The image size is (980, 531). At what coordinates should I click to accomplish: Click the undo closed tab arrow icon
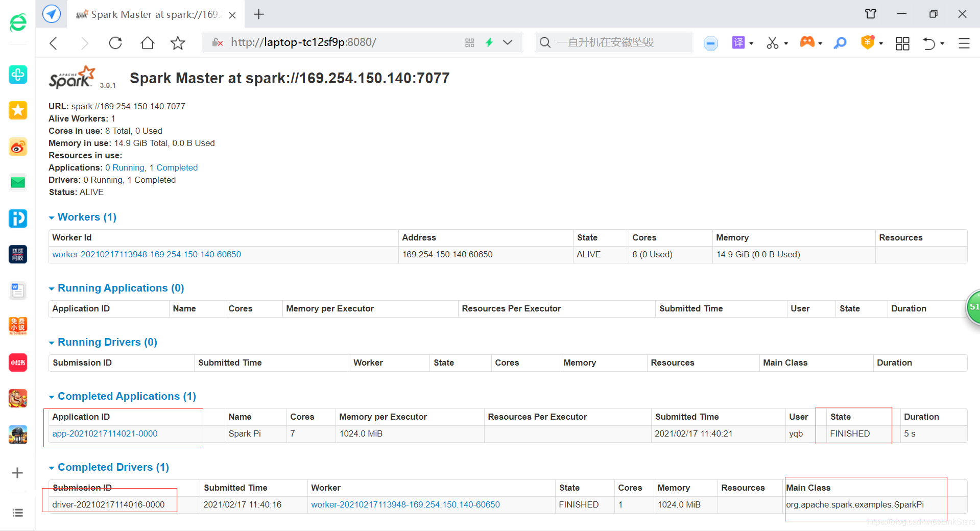(x=929, y=43)
